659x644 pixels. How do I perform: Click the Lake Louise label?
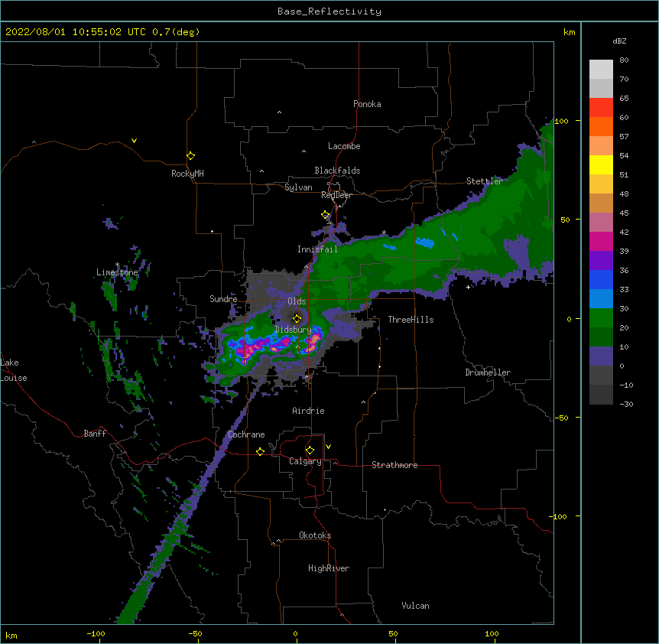tap(14, 370)
